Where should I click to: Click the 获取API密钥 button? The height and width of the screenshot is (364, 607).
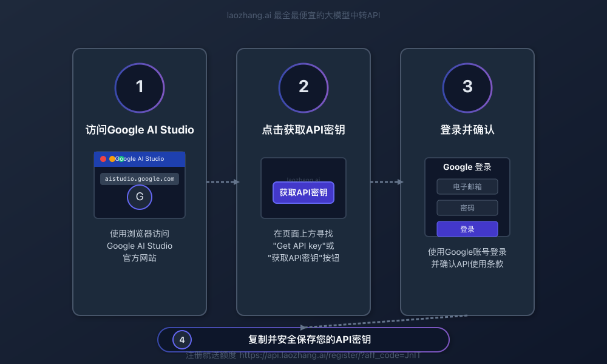coord(303,192)
